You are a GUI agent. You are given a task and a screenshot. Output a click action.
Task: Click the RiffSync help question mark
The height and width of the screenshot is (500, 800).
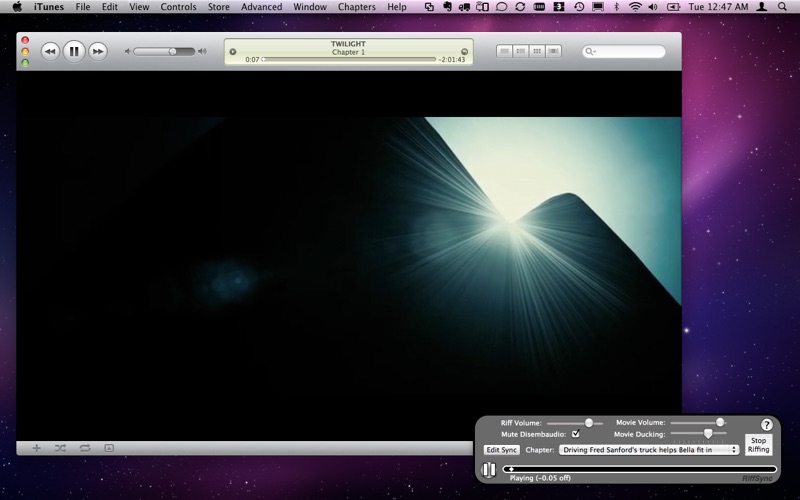click(766, 424)
